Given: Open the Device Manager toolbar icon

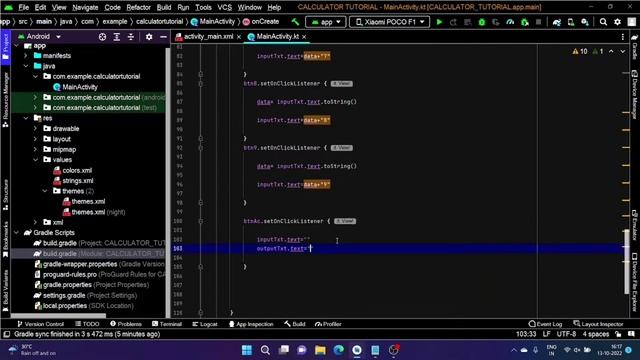Looking at the screenshot, I should (571, 22).
